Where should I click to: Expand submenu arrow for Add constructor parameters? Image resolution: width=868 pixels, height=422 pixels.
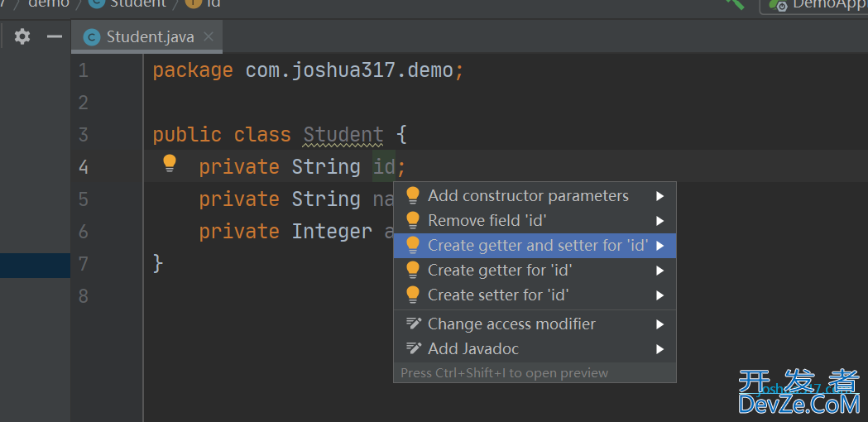659,196
